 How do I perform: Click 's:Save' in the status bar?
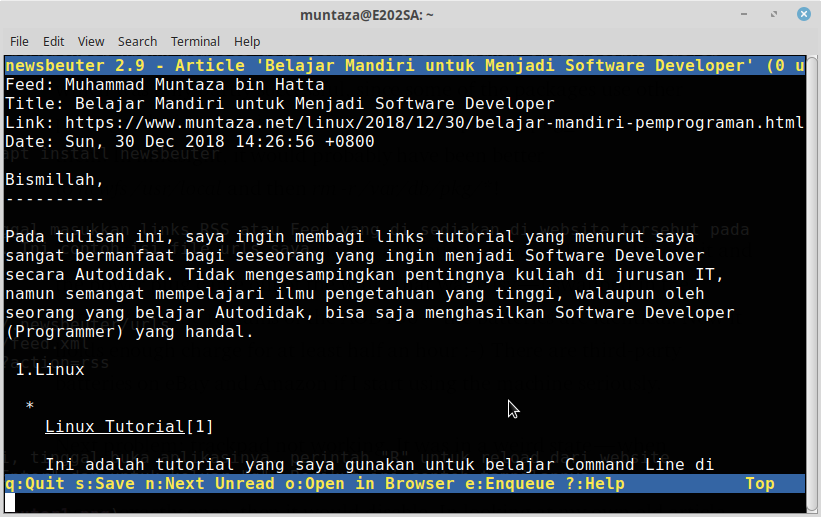click(x=105, y=483)
